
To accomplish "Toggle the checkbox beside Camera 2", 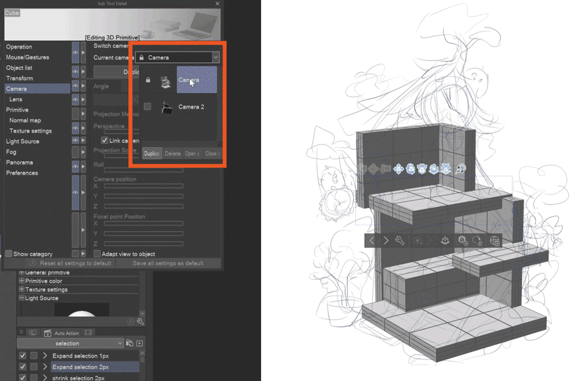I will click(x=147, y=106).
